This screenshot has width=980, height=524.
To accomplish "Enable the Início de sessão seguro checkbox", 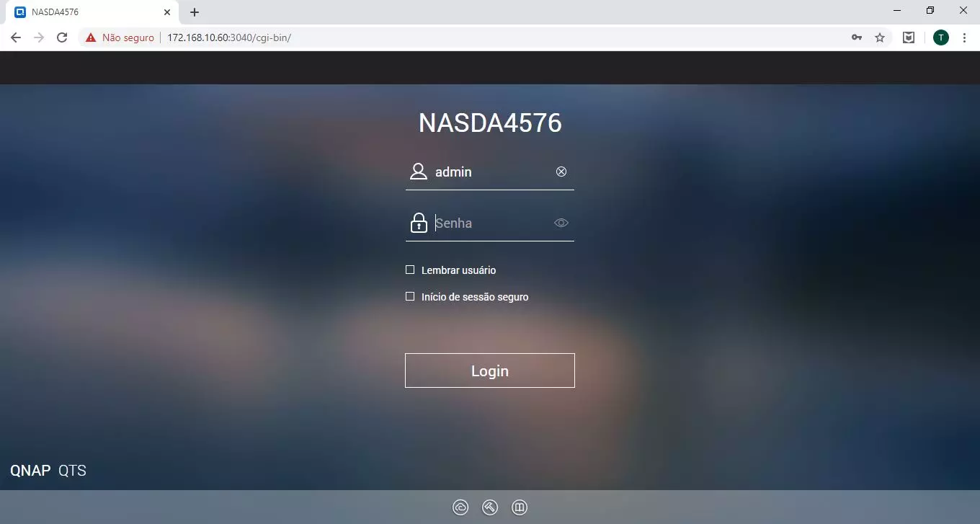I will tap(410, 296).
